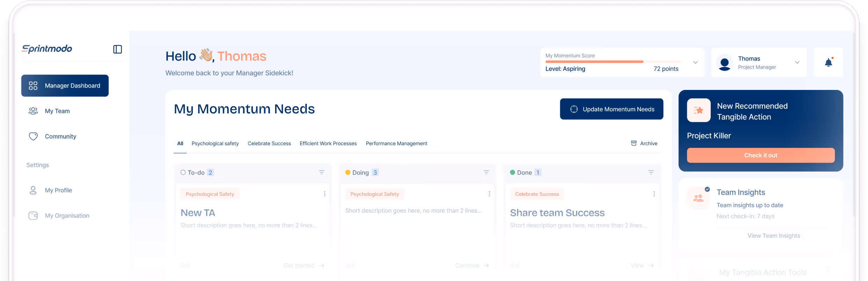Click the Update Momentum Needs circular icon
Image resolution: width=868 pixels, height=281 pixels.
point(574,109)
